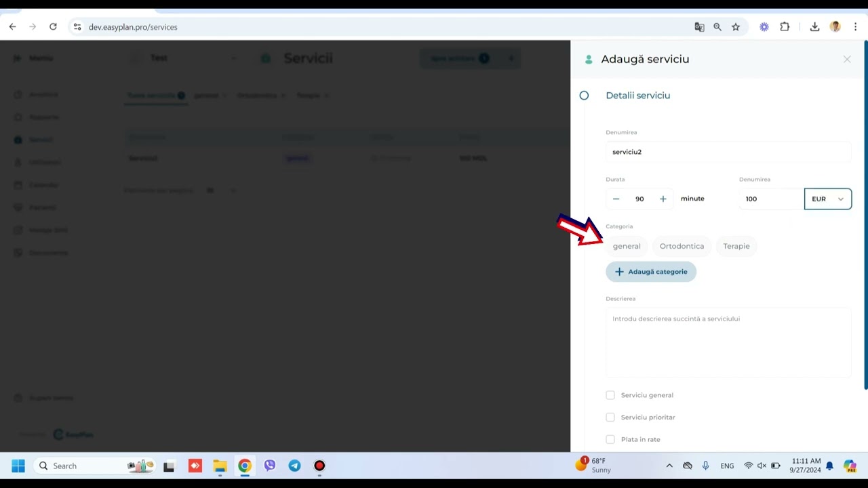Image resolution: width=868 pixels, height=488 pixels.
Task: Click the panel's vertical scrollbar
Action: point(865,216)
